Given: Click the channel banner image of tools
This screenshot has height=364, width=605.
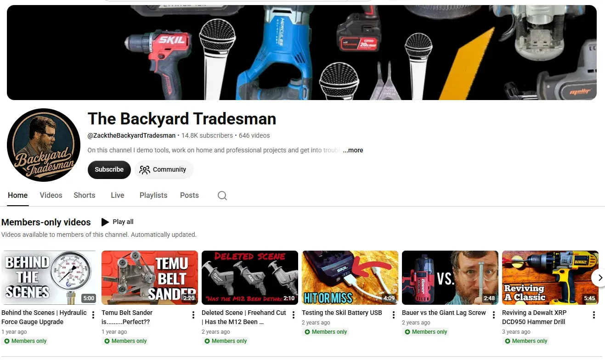Looking at the screenshot, I should [302, 52].
